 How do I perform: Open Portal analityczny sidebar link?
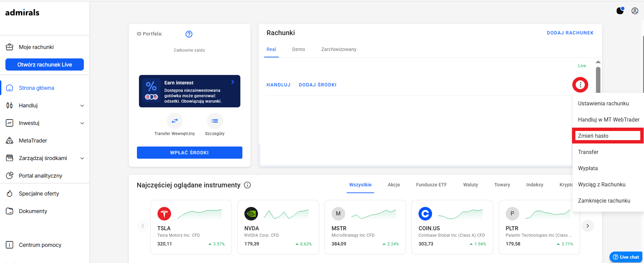(41, 176)
